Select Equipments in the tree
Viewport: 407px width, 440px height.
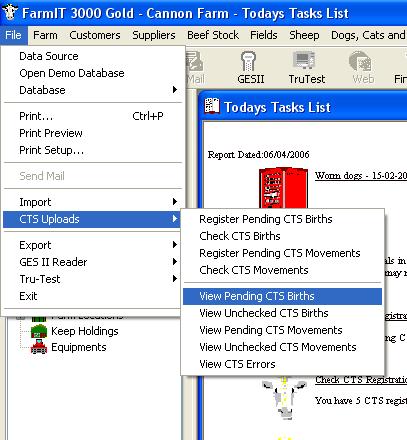(x=79, y=347)
